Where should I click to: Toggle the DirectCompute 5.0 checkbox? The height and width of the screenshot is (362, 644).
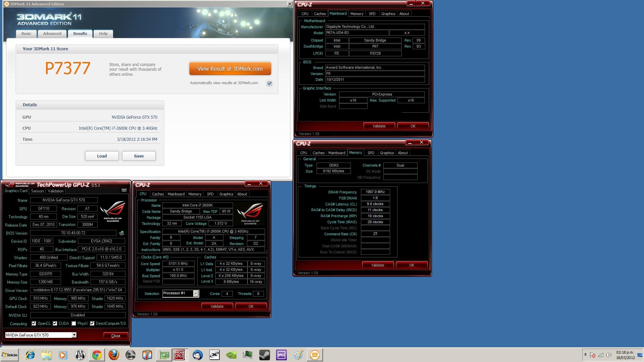coord(92,323)
